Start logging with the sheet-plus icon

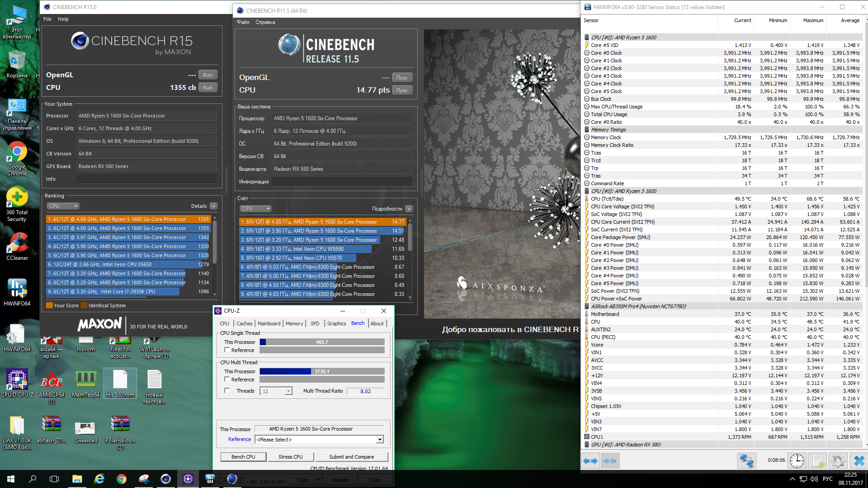click(817, 461)
